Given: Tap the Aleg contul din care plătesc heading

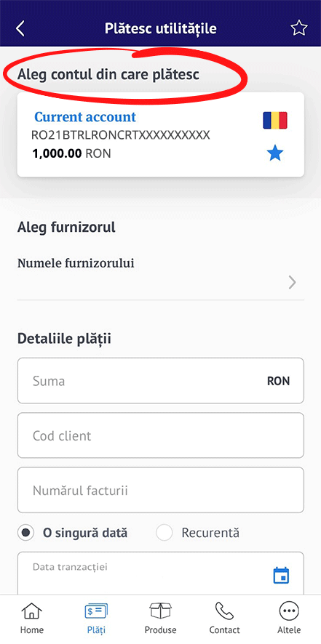Looking at the screenshot, I should (108, 74).
